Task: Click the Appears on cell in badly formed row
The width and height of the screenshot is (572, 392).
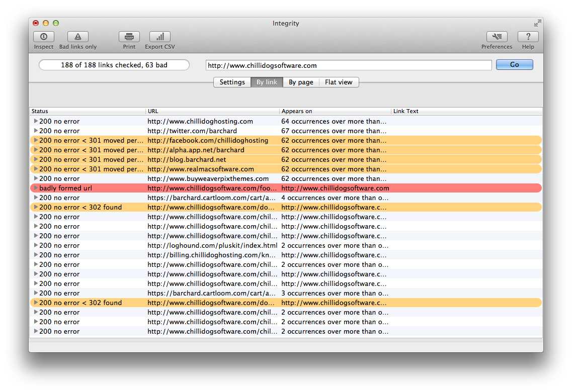Action: [335, 188]
